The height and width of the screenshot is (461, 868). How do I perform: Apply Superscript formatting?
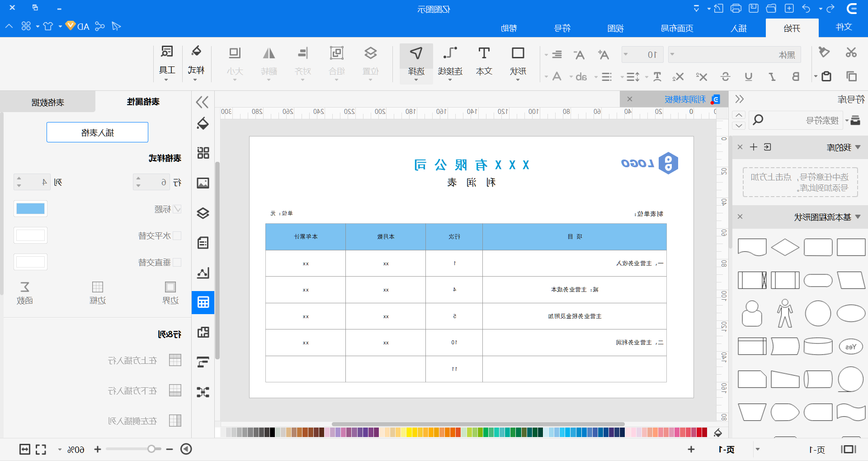(702, 77)
